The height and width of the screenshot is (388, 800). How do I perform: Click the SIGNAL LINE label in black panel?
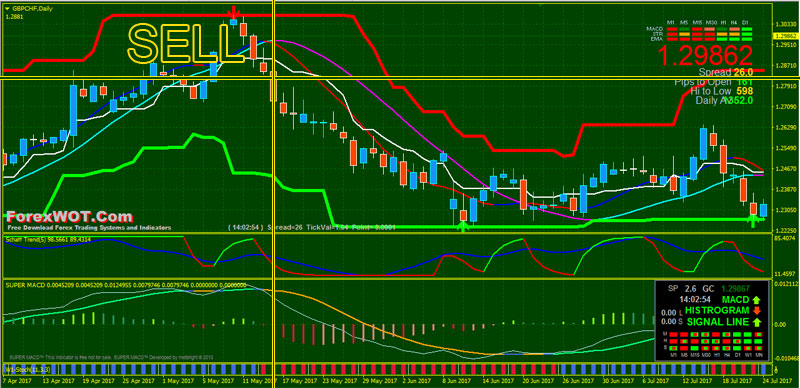718,322
